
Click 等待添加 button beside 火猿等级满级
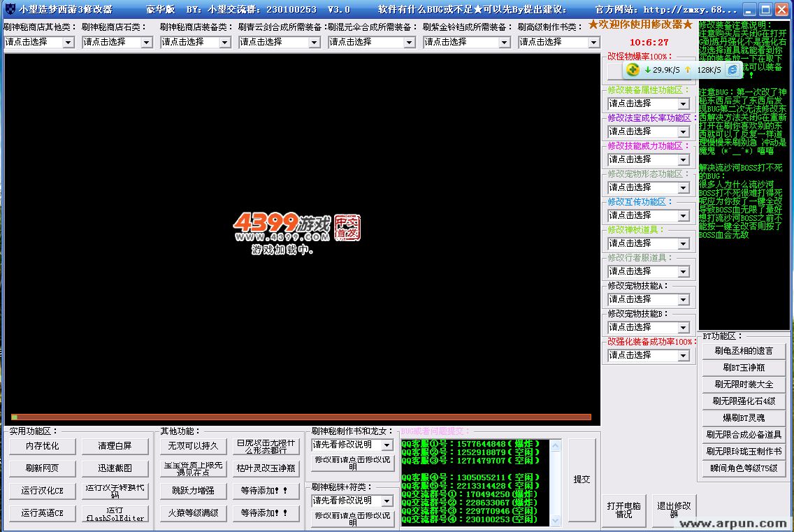pyautogui.click(x=266, y=513)
